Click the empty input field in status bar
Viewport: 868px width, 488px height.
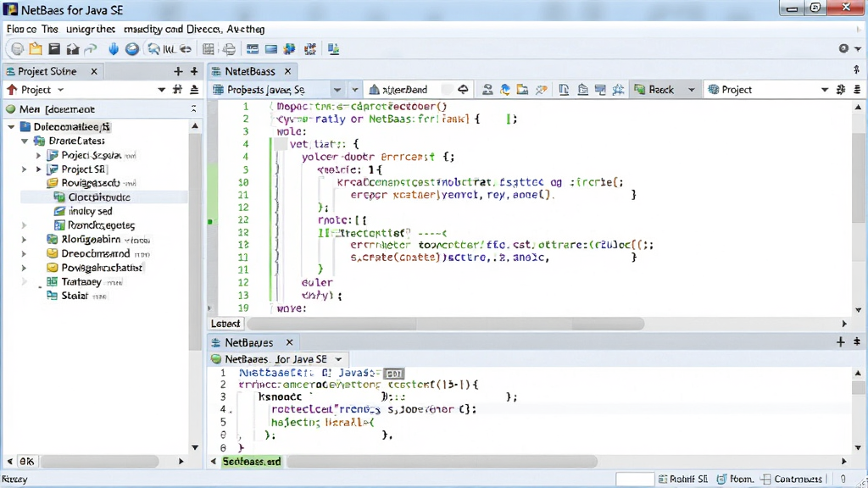click(x=635, y=480)
